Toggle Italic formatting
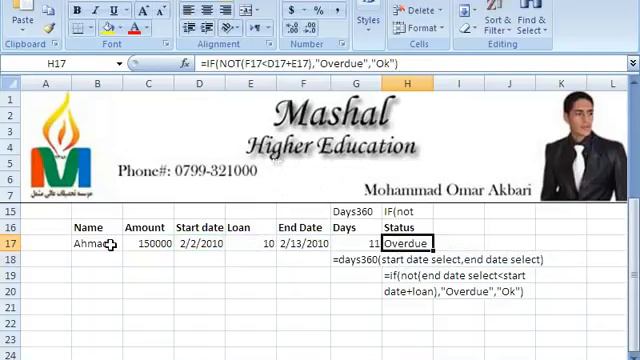 [x=96, y=11]
